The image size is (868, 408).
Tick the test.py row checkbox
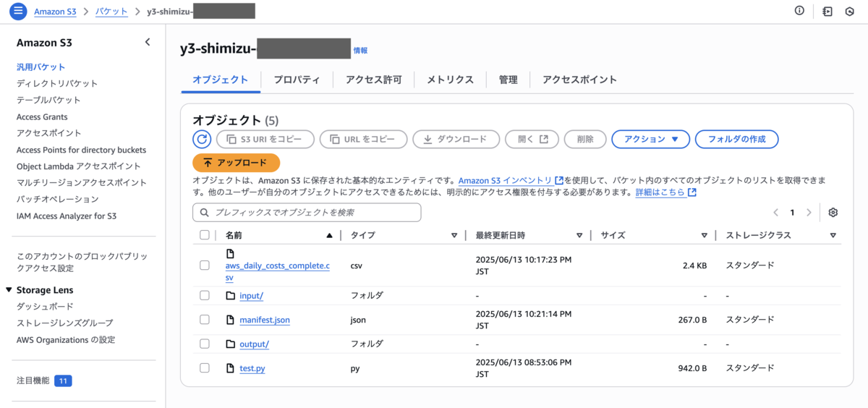pyautogui.click(x=205, y=368)
